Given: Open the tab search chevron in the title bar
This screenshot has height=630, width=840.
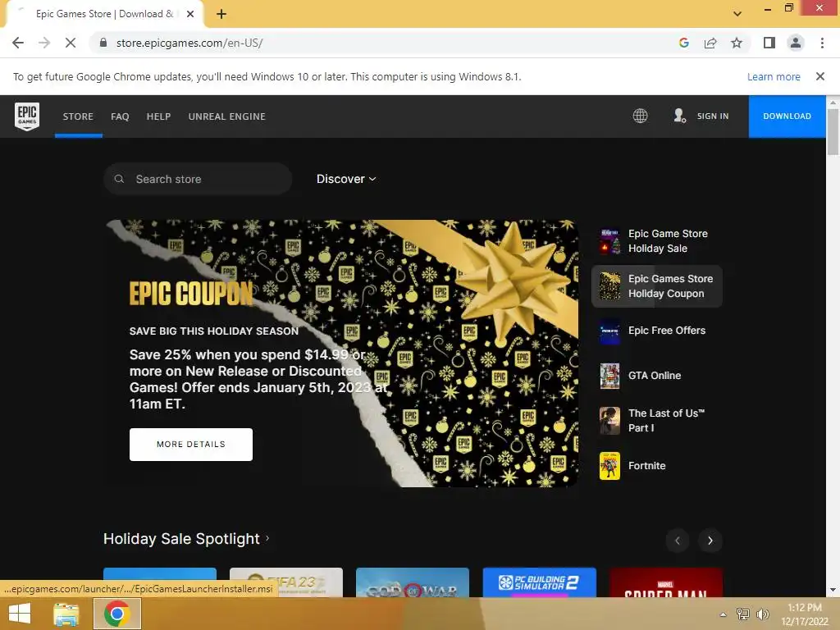Looking at the screenshot, I should 737,14.
